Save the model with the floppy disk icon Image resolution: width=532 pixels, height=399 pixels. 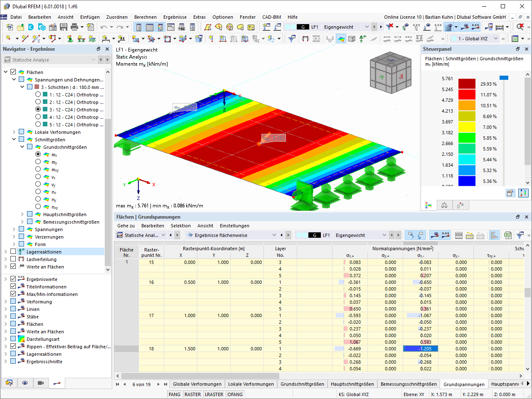[64, 27]
